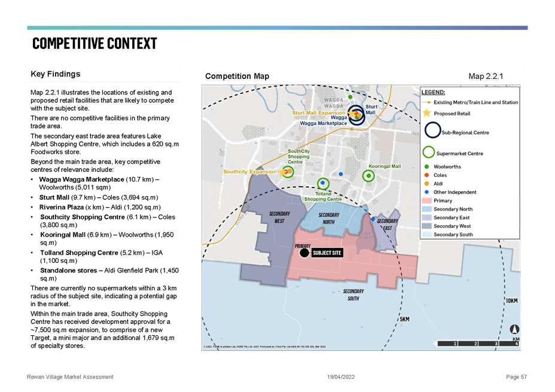Select the north arrow compass icon
This screenshot has height=392, width=555.
(x=514, y=329)
